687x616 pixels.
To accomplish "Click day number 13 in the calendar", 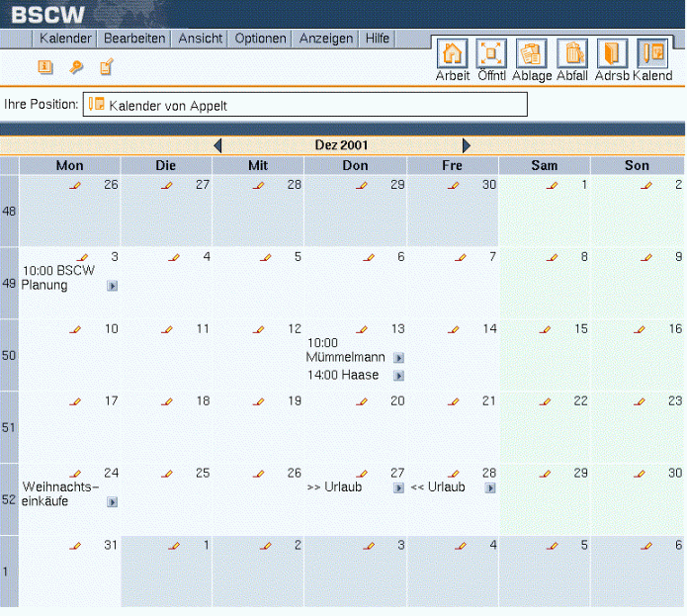I will (397, 329).
